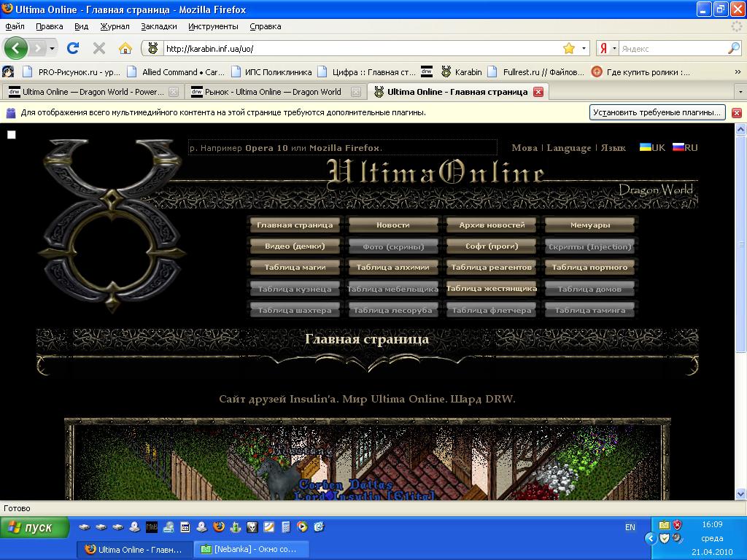Expand the bookmarks toolbar overflow chevron

[x=738, y=72]
